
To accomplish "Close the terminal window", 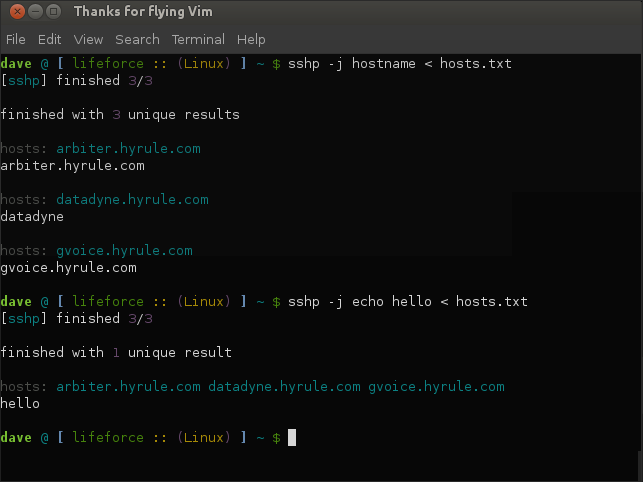I will (x=17, y=11).
